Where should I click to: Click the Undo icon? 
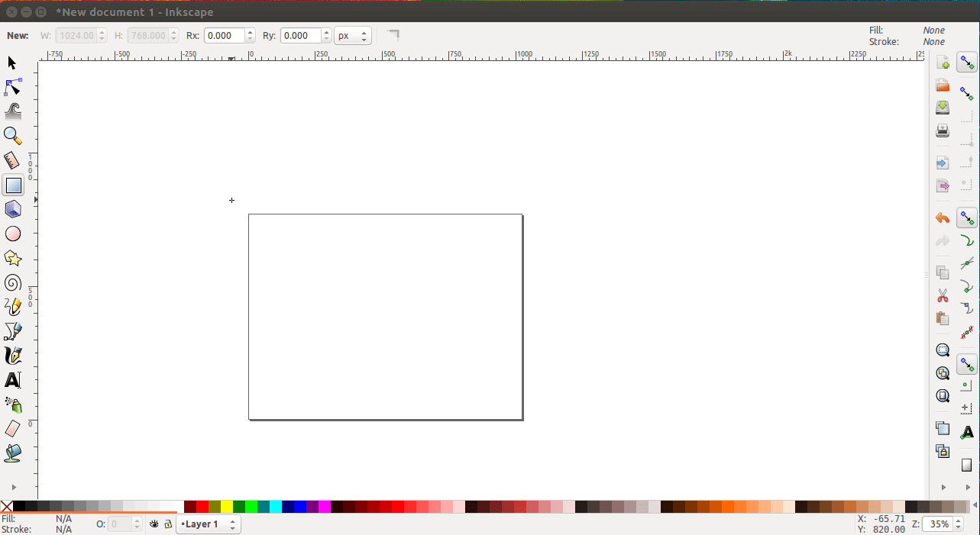(x=943, y=218)
